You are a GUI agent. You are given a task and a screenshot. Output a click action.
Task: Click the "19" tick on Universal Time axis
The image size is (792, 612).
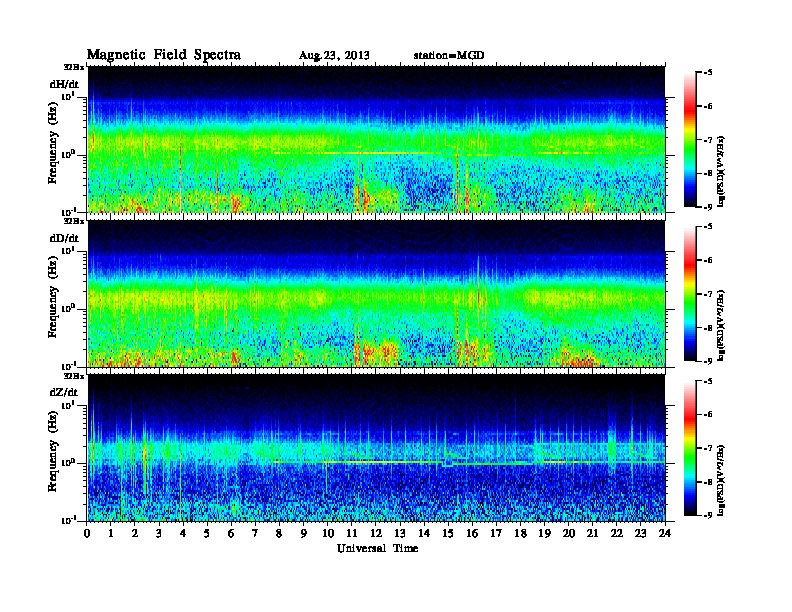pyautogui.click(x=544, y=534)
